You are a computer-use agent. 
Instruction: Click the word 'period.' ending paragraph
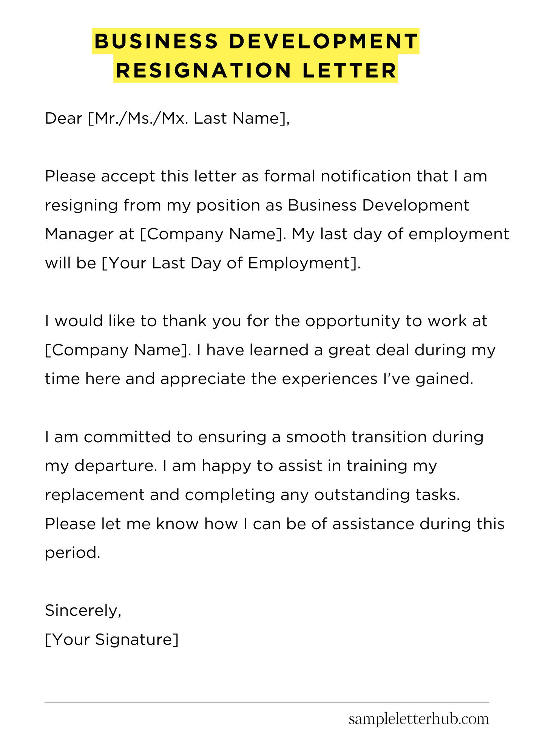[73, 553]
